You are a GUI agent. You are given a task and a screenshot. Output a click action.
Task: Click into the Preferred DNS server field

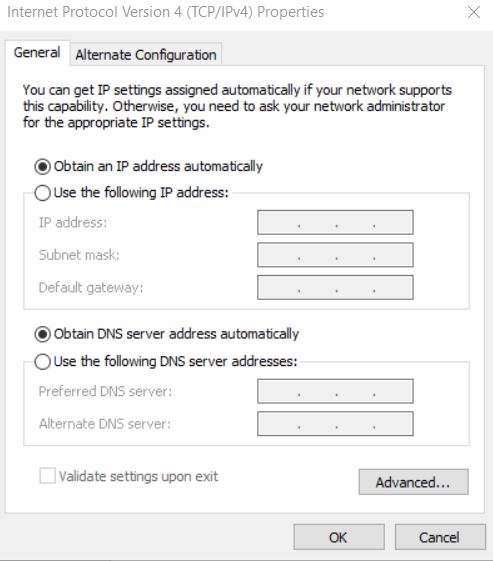click(x=335, y=391)
